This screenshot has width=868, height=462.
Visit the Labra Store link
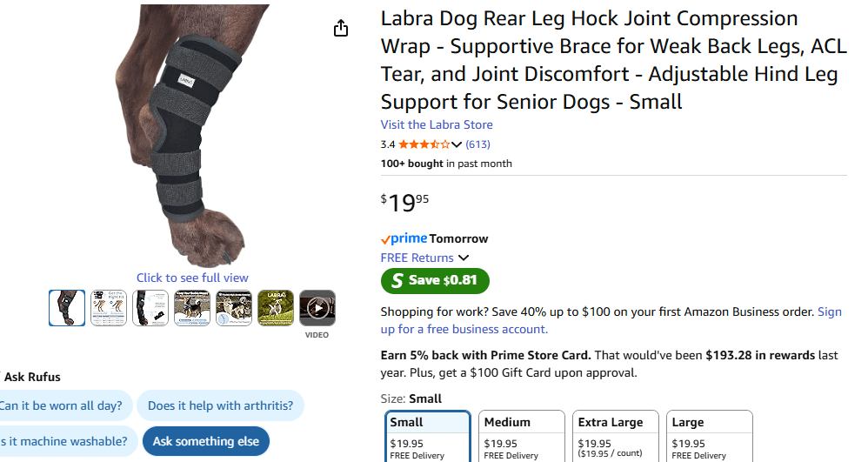[x=437, y=124]
